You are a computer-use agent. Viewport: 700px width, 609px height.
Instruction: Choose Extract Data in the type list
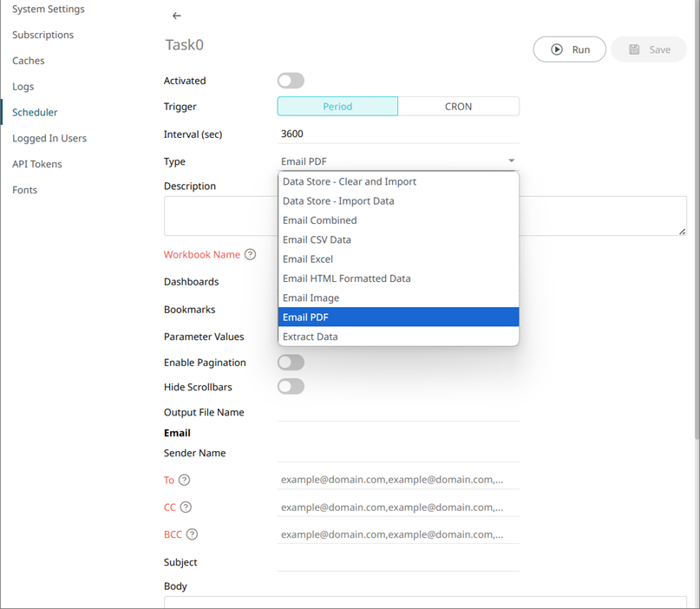[x=311, y=337]
